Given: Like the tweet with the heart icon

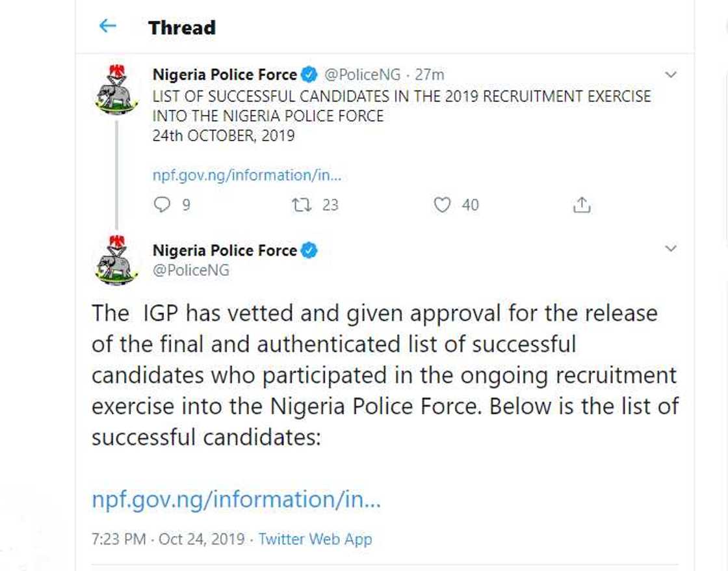Looking at the screenshot, I should click(442, 205).
